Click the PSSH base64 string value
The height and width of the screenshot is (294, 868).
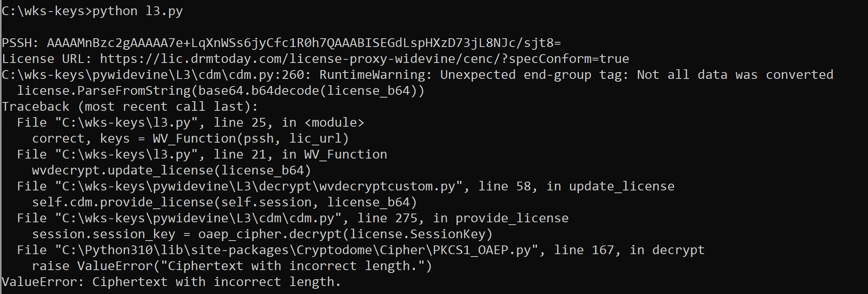[x=303, y=43]
